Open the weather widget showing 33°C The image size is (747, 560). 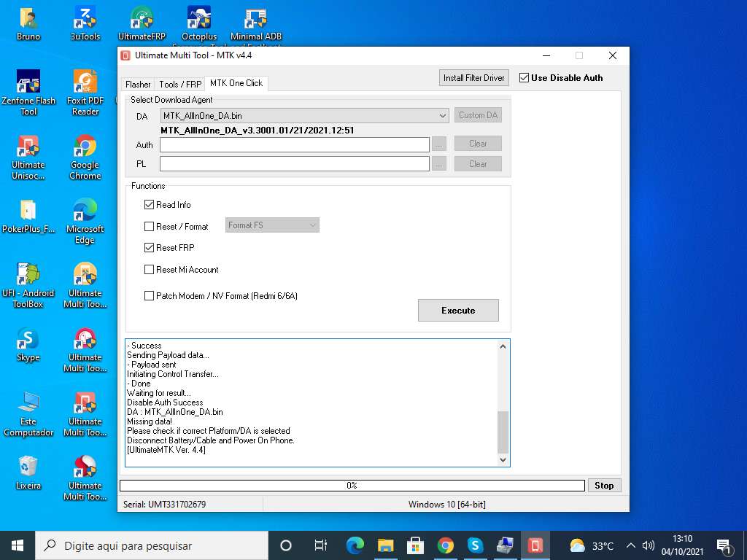click(592, 545)
